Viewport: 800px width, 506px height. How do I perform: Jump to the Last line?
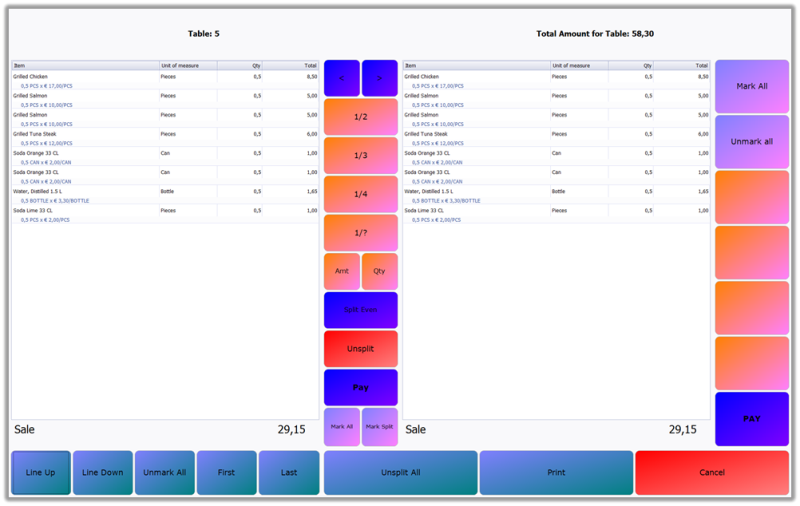tap(289, 472)
